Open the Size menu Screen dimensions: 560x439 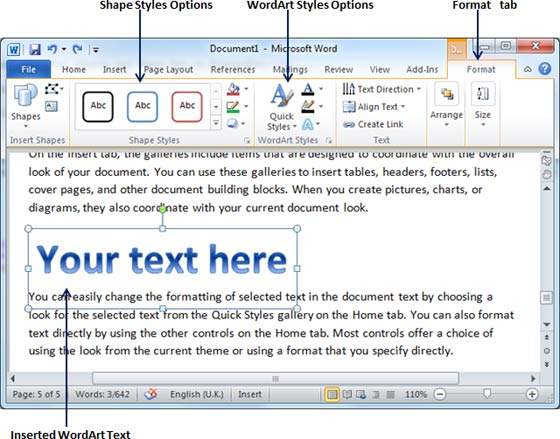coord(482,105)
